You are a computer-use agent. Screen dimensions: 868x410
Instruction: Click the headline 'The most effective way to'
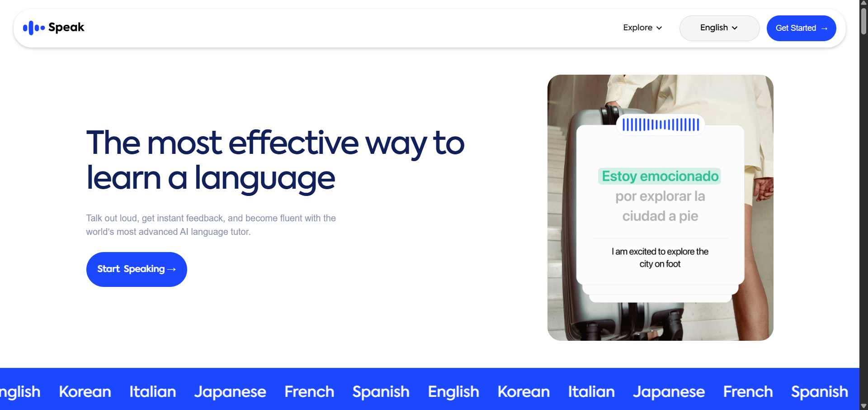click(x=275, y=143)
